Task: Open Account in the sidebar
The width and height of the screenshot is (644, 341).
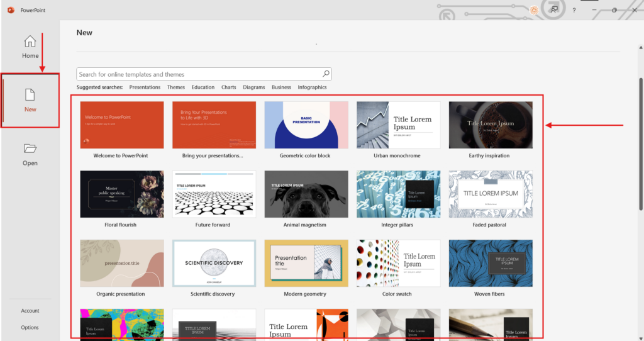Action: coord(30,311)
